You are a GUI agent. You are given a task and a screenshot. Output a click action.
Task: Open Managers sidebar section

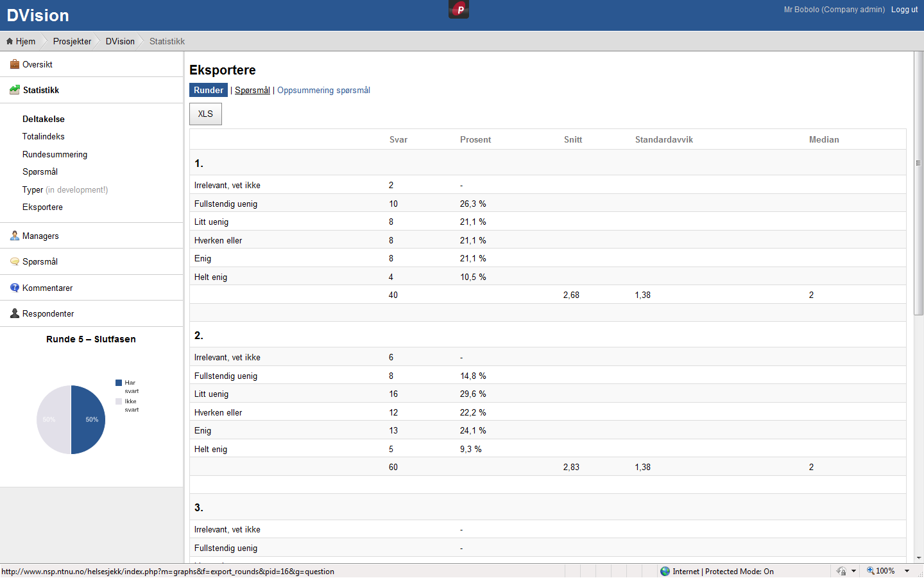click(40, 236)
